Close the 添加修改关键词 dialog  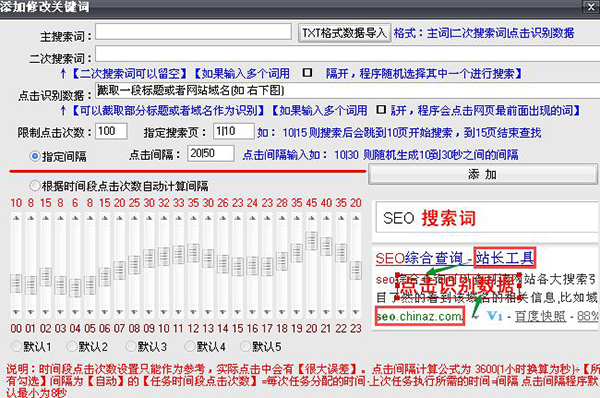[x=592, y=7]
